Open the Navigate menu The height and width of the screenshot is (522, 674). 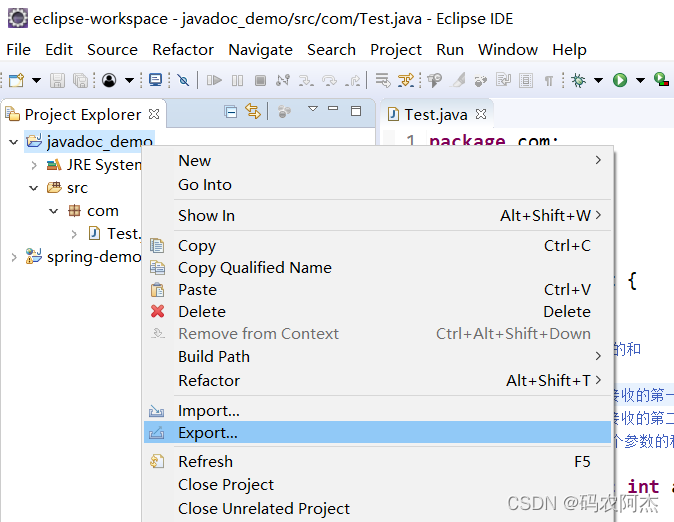point(260,49)
